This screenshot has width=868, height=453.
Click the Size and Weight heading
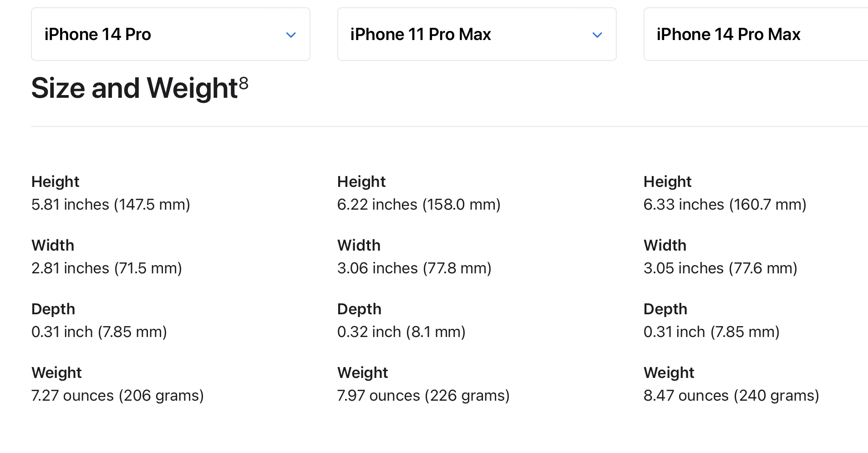pyautogui.click(x=140, y=87)
